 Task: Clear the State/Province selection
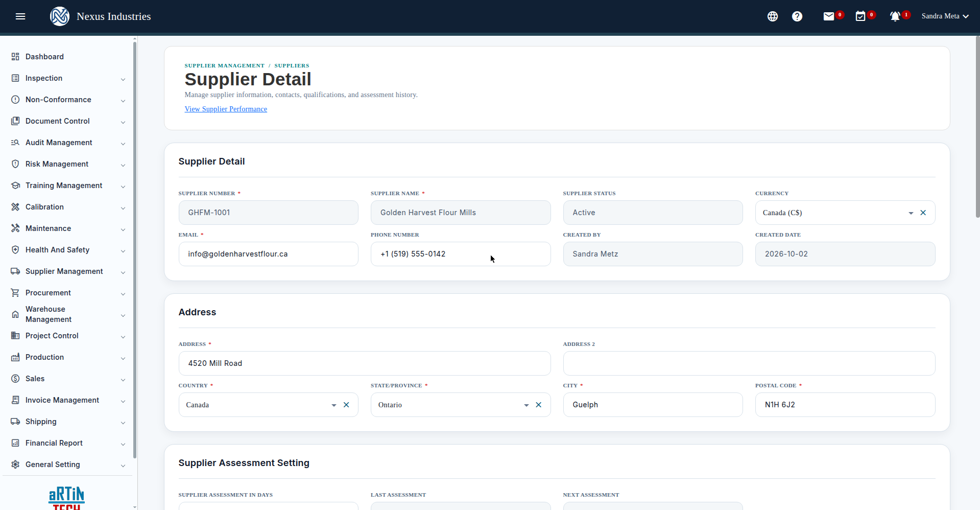(538, 405)
